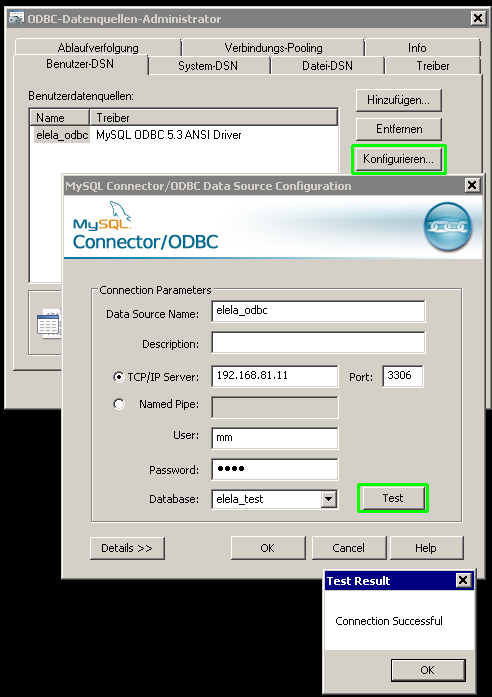Viewport: 492px width, 697px height.
Task: Select the Named Pipe radio option
Action: 119,404
